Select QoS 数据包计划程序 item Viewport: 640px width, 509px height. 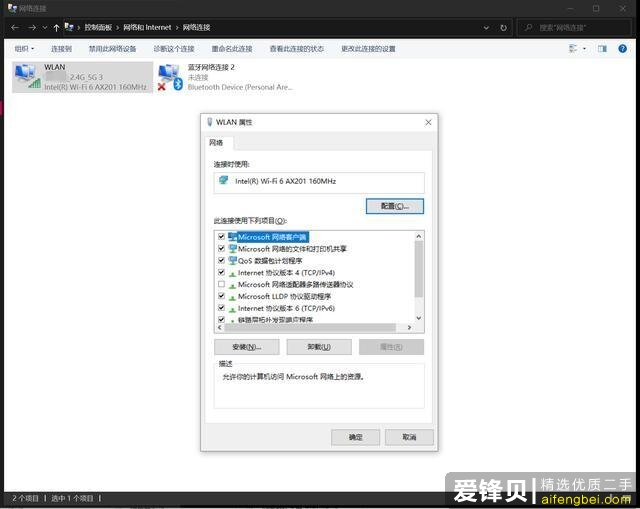270,260
